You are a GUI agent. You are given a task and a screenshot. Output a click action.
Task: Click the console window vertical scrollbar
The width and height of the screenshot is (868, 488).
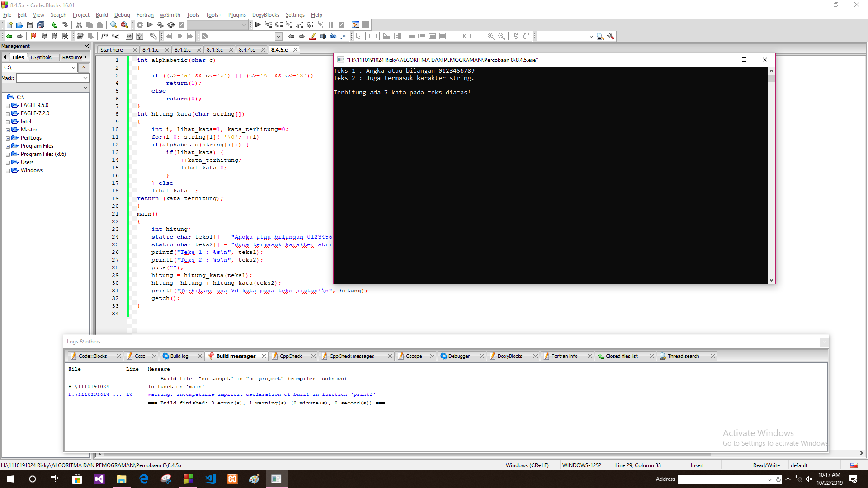[771, 175]
